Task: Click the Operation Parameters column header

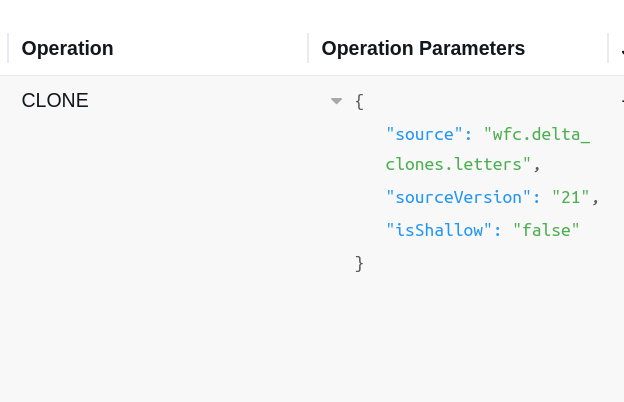Action: 423,48
